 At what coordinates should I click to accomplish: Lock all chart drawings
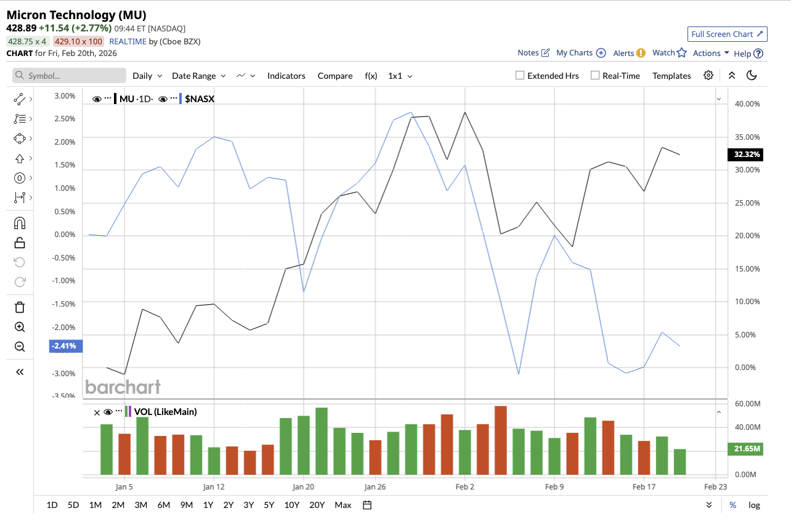tap(18, 242)
